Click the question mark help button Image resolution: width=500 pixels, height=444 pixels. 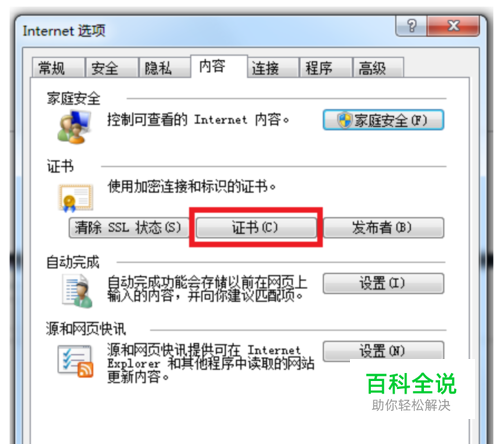pyautogui.click(x=411, y=26)
